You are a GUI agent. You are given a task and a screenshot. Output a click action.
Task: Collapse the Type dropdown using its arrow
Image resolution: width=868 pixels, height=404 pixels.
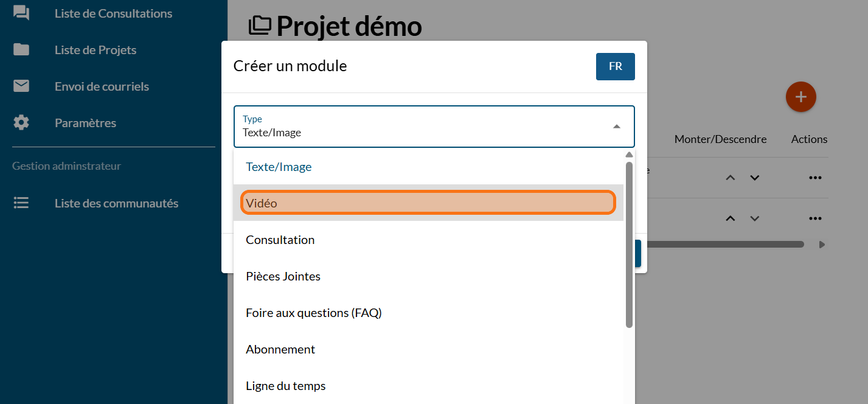(616, 127)
